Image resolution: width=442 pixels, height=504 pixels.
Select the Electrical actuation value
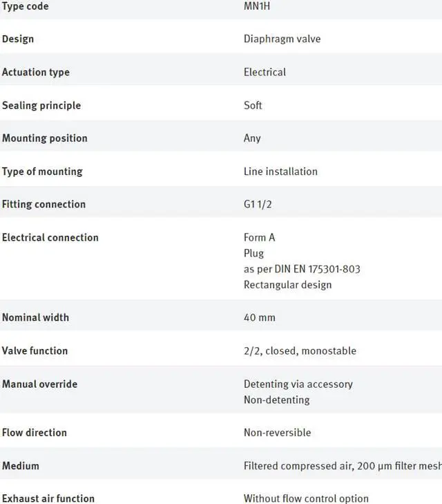[x=265, y=72]
